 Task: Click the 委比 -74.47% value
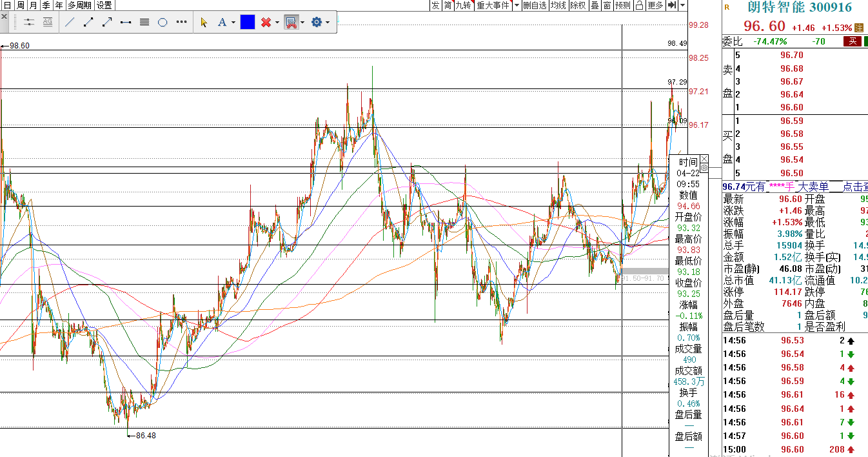770,41
